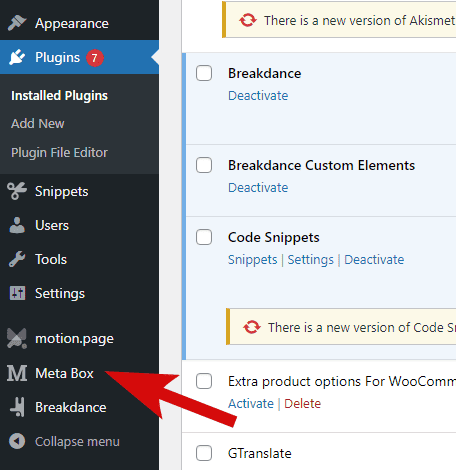Open the Appearance menu
The height and width of the screenshot is (470, 456).
[x=79, y=23]
